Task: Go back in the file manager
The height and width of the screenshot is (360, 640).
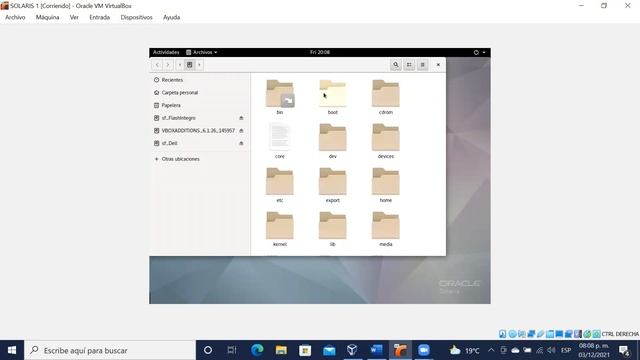Action: tap(157, 65)
